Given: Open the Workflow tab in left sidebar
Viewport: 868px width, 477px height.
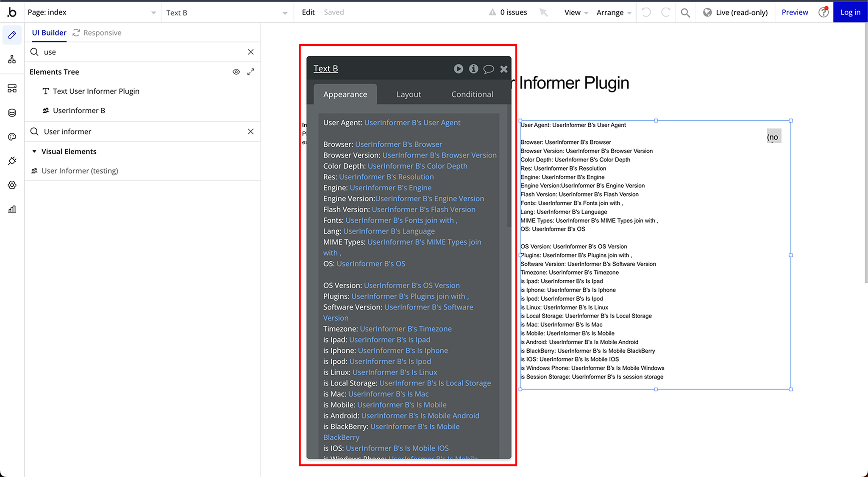Looking at the screenshot, I should (x=12, y=59).
